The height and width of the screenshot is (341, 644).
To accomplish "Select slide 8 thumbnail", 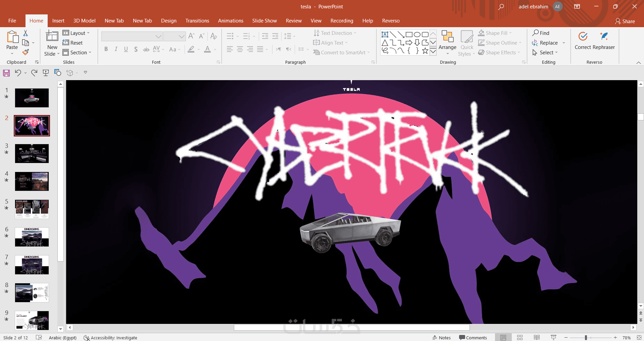I will (32, 293).
